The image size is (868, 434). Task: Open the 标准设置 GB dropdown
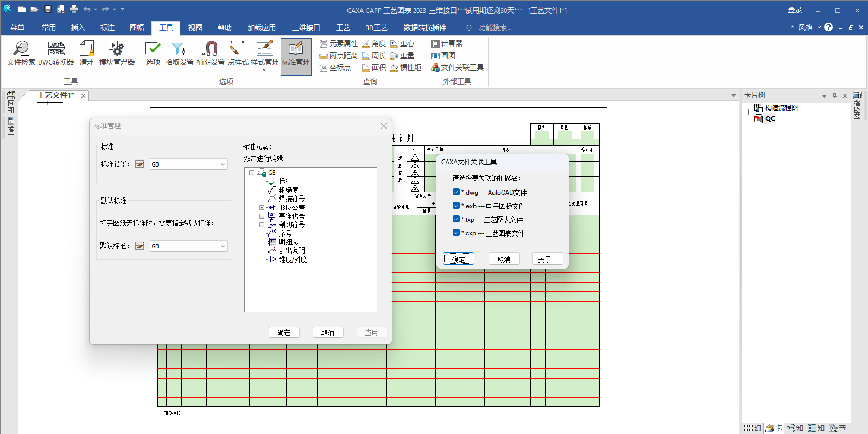point(188,164)
